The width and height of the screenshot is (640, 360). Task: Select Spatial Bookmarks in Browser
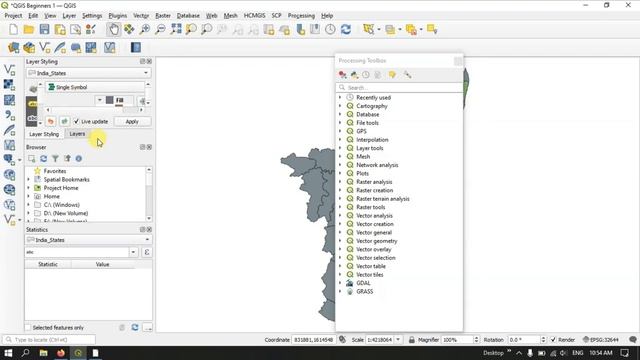(67, 180)
